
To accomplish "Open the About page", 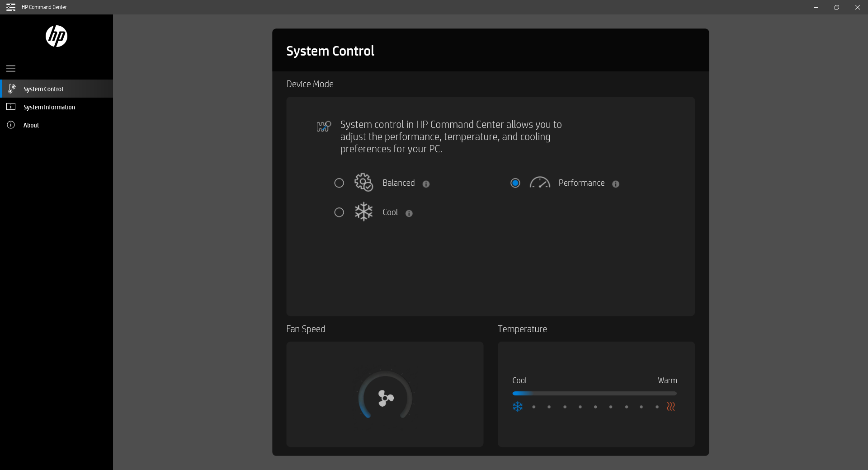I will tap(57, 125).
